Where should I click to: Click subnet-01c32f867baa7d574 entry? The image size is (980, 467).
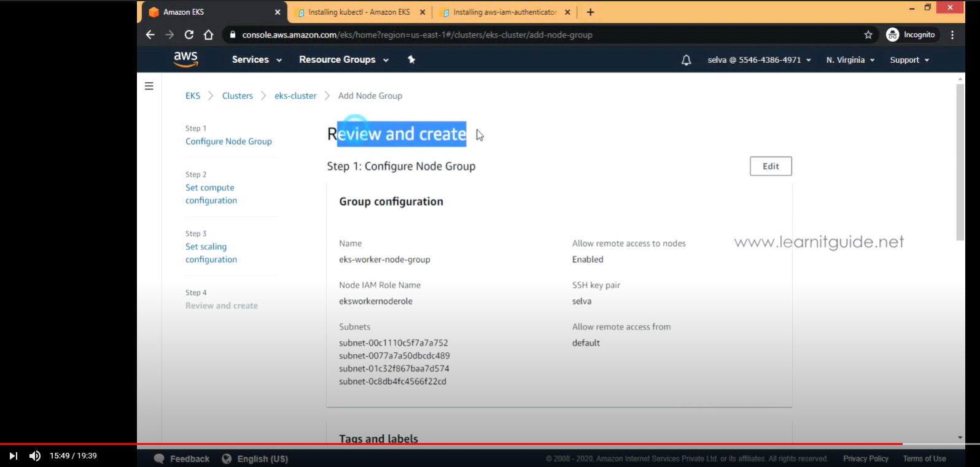[394, 369]
